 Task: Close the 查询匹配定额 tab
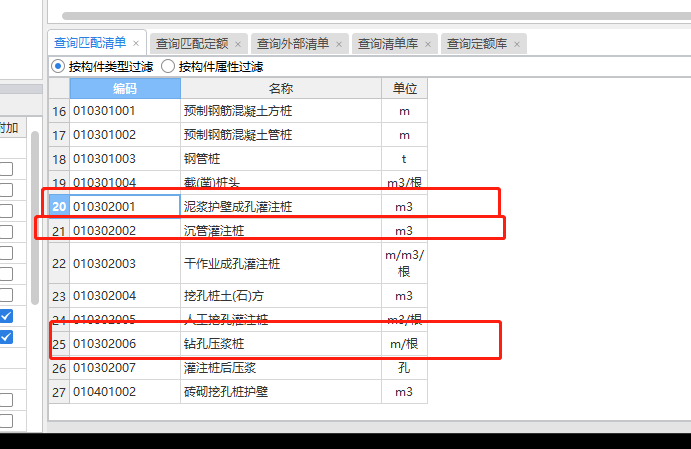[x=238, y=44]
